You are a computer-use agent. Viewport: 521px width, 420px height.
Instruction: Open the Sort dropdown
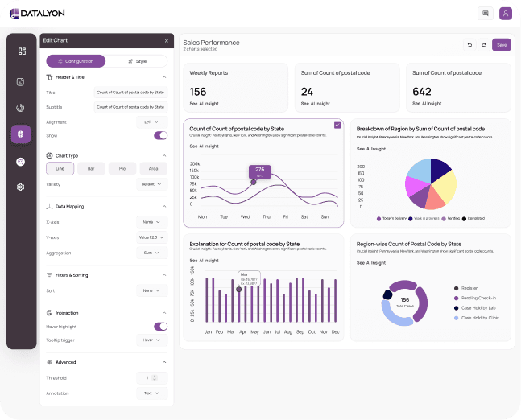[x=152, y=290]
